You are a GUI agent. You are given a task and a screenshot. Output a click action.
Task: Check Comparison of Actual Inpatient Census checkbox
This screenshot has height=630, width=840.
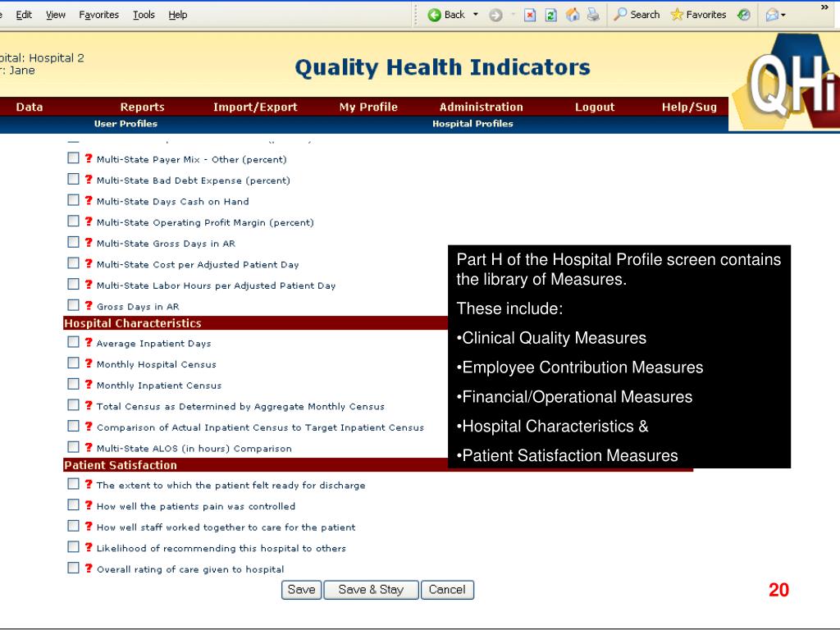(73, 426)
